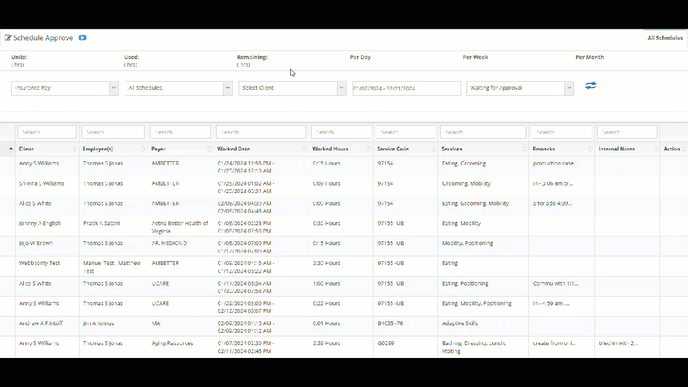688x387 pixels.
Task: Click the Andrew A Pinto/T client row
Action: point(344,327)
